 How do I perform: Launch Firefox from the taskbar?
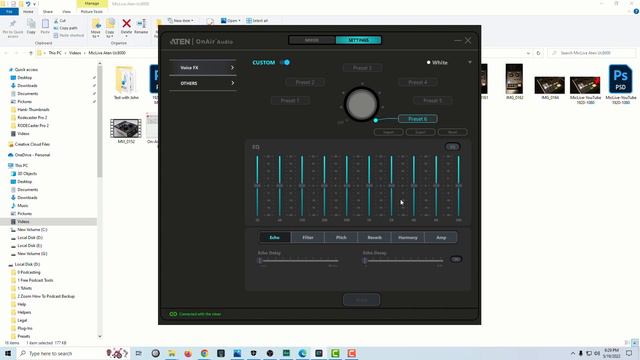[x=188, y=353]
